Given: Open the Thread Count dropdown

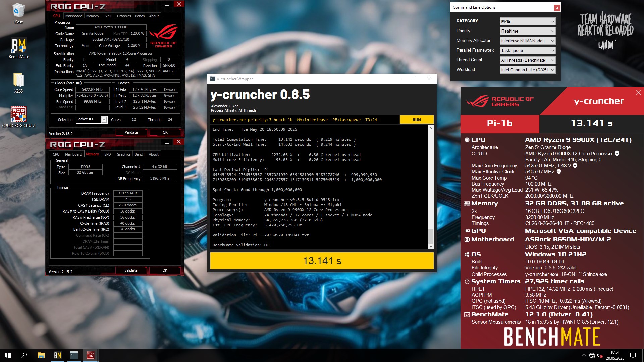Looking at the screenshot, I should pos(528,60).
